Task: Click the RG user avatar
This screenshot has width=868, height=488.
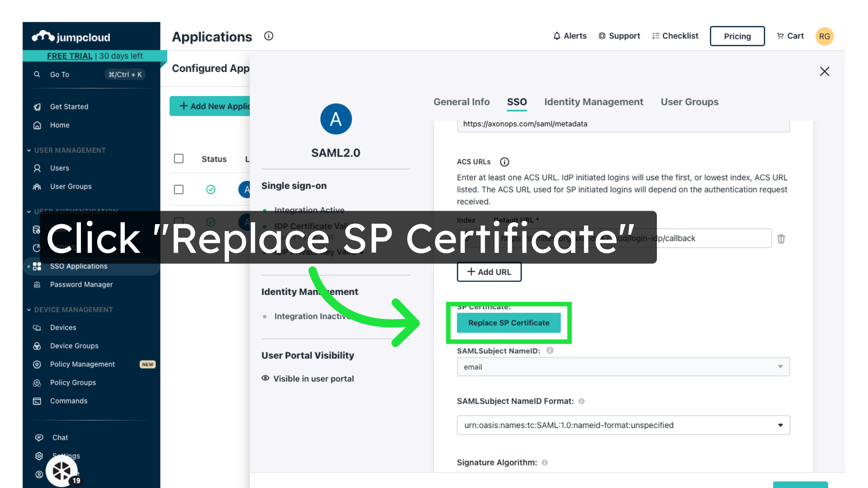Action: click(824, 36)
